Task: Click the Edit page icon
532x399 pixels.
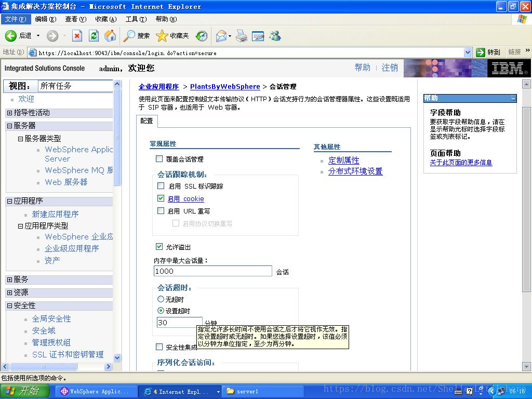Action: 258,36
